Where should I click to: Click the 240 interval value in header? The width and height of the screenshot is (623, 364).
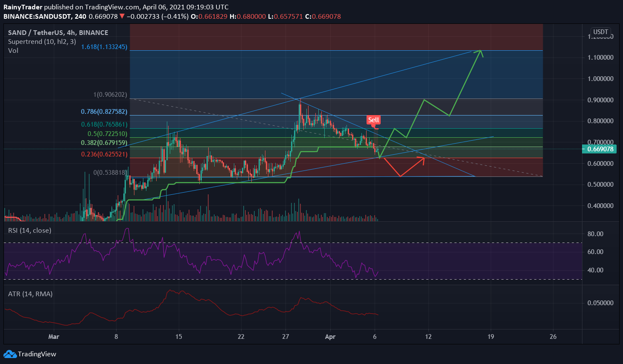coord(80,17)
